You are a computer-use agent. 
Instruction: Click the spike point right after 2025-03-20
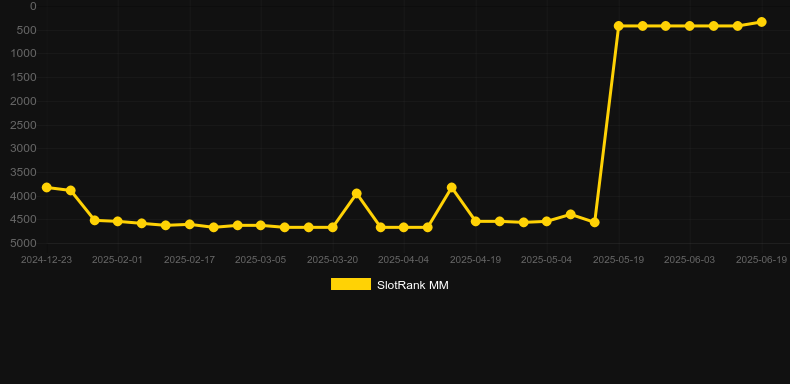(x=357, y=194)
